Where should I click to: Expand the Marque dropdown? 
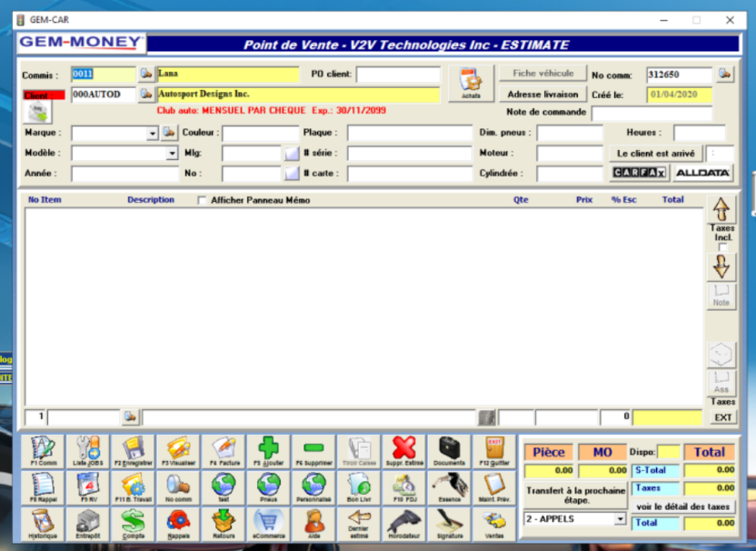153,133
